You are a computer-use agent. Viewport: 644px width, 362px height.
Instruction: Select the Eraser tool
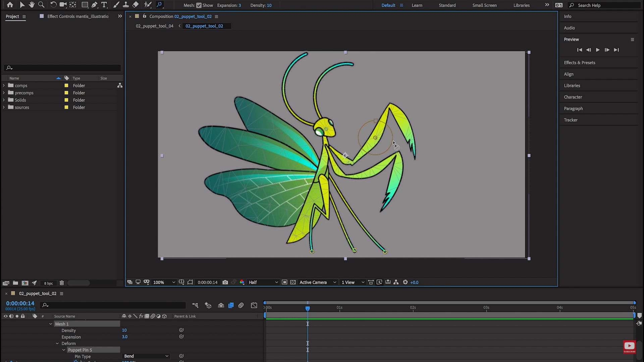[136, 5]
